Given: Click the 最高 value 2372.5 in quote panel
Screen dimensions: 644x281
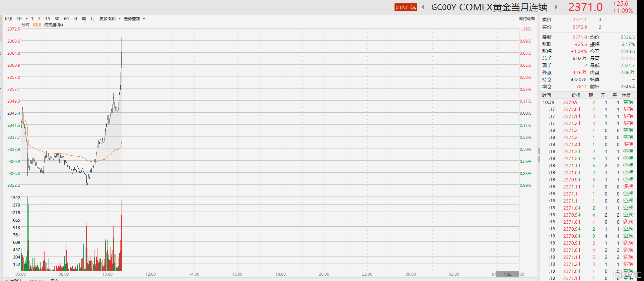Looking at the screenshot, I should click(628, 58).
